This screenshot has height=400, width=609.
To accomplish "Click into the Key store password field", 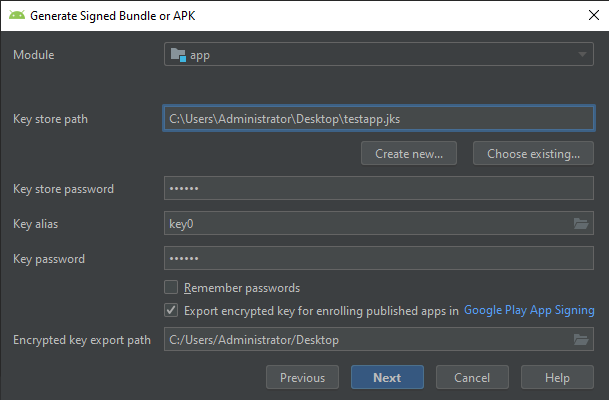I will 378,189.
